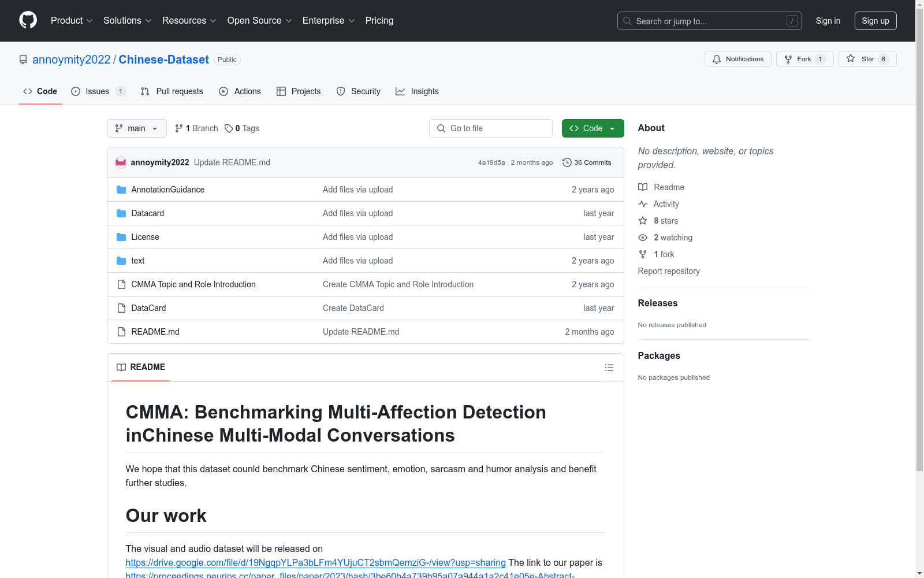This screenshot has height=578, width=924.
Task: Open the text folder icon
Action: tap(121, 261)
